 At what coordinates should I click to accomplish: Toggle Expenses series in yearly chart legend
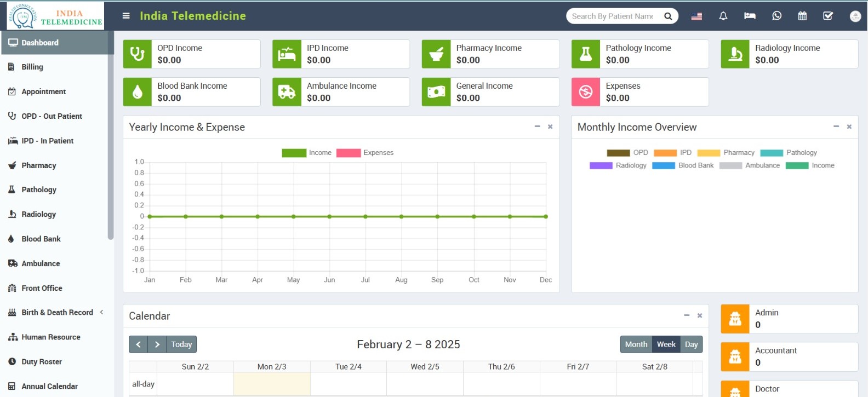[x=364, y=153]
